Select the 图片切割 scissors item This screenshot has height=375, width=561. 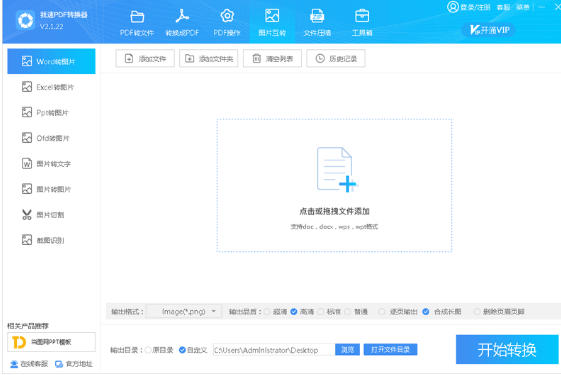[x=52, y=215]
